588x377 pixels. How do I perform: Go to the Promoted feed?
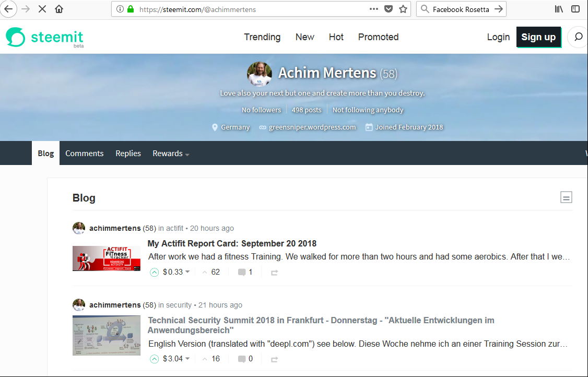[x=379, y=37]
